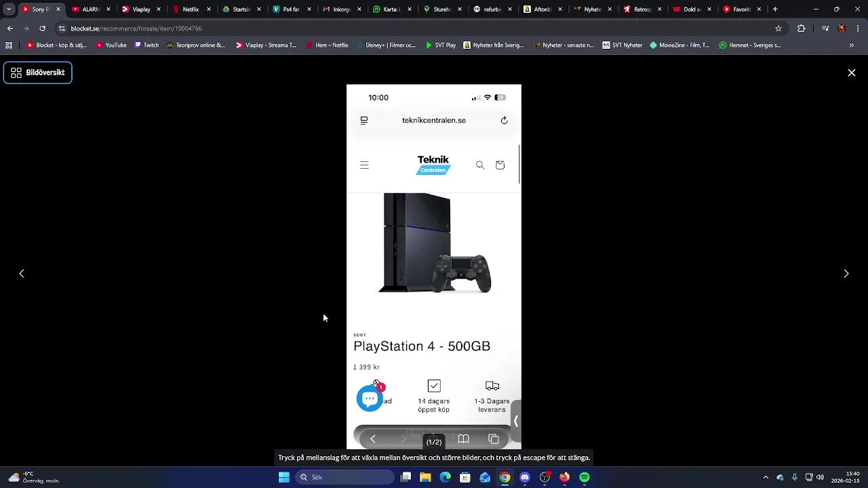Switch to the Karta tab
Viewport: 868px width, 488px height.
coord(392,9)
